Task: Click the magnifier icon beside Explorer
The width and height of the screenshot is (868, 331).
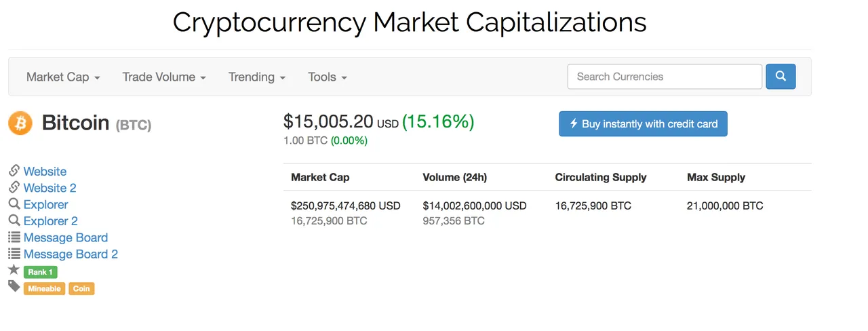Action: pyautogui.click(x=14, y=203)
